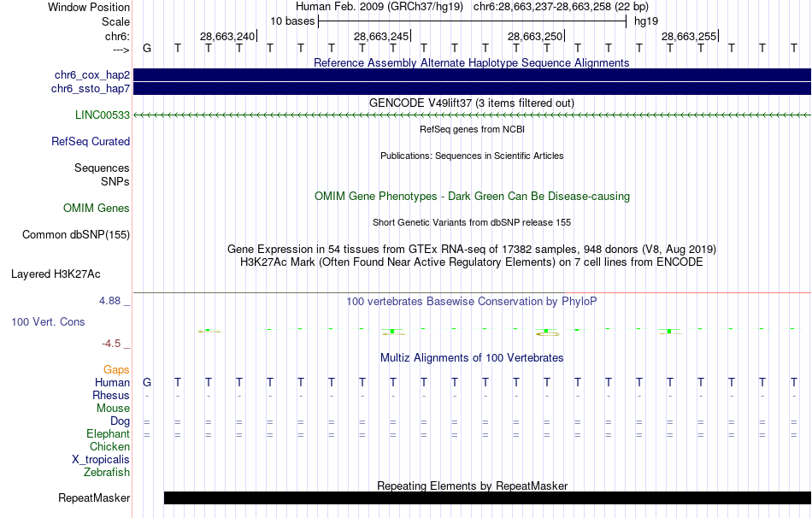812x518 pixels.
Task: Select the OMIM Genes track label
Action: 97,209
